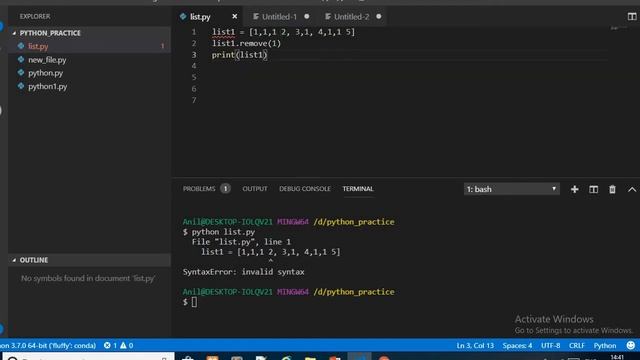Click the Python 3.7.0 interpreter status entry
The image size is (640, 360).
[48, 345]
